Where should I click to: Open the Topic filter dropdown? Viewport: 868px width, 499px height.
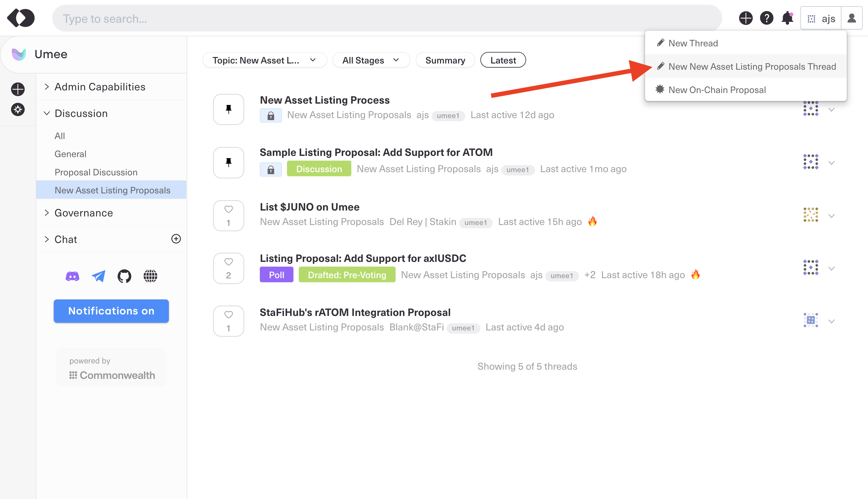point(264,60)
